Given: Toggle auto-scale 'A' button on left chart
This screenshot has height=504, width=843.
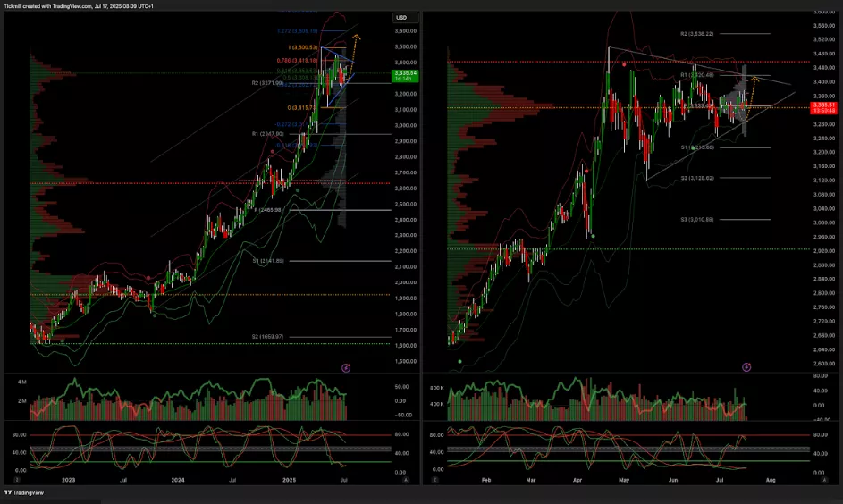Looking at the screenshot, I should click(406, 480).
